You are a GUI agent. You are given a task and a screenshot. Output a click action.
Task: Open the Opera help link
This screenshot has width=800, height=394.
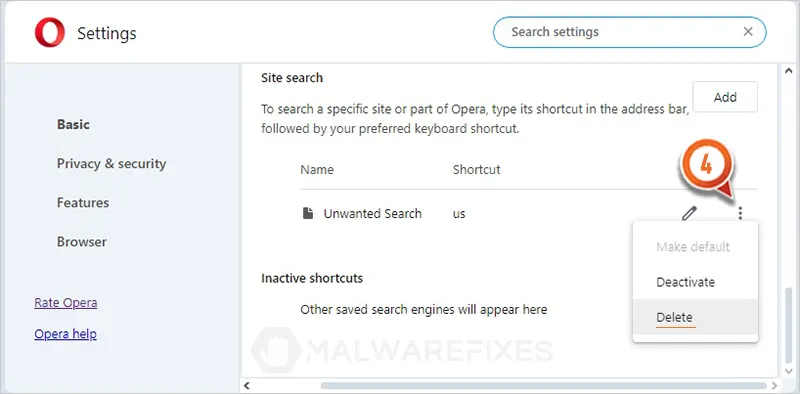click(65, 334)
